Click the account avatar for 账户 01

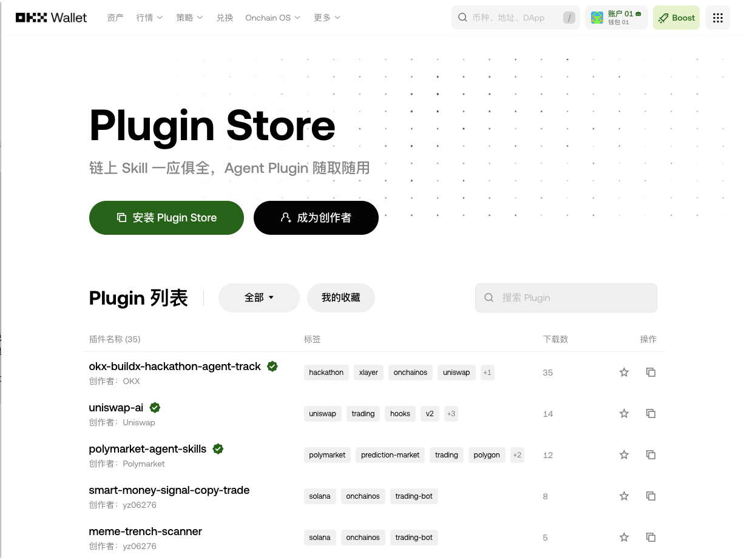click(597, 18)
